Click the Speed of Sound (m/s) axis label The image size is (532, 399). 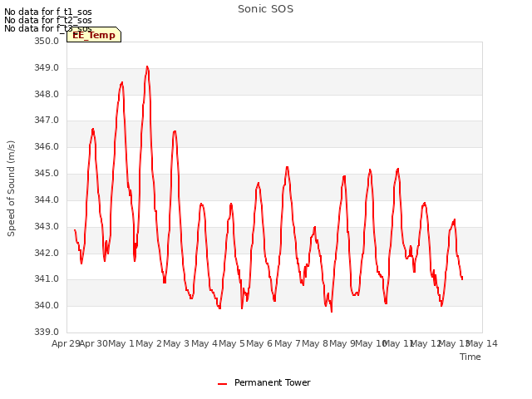[11, 189]
